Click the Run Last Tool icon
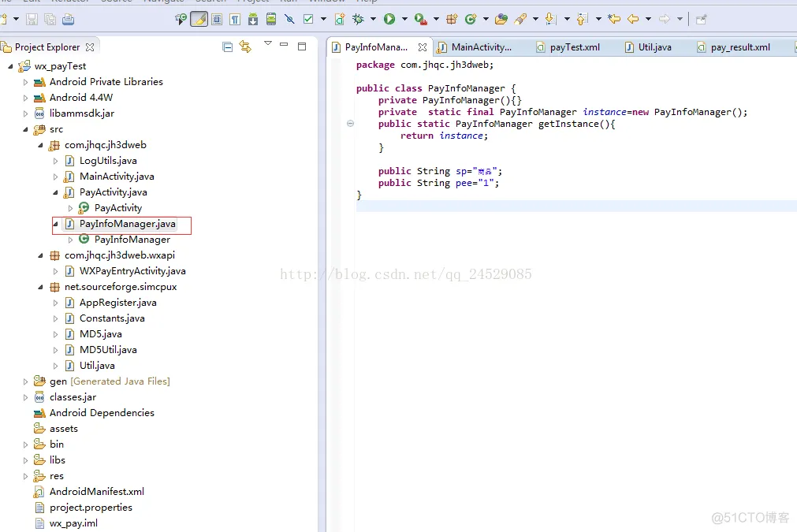797x532 pixels. coord(420,19)
